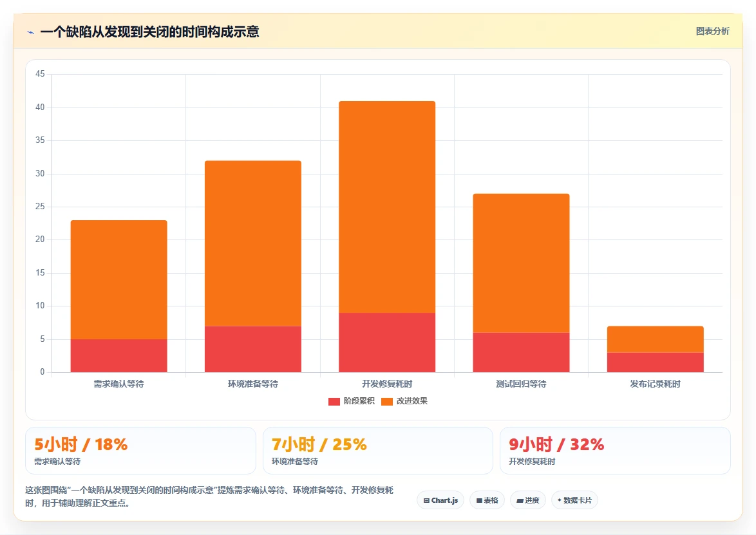Click the y-axis value 25

(40, 206)
